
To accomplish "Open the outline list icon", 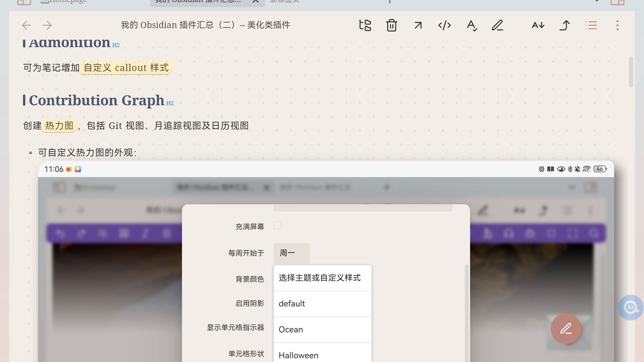I will tap(591, 25).
